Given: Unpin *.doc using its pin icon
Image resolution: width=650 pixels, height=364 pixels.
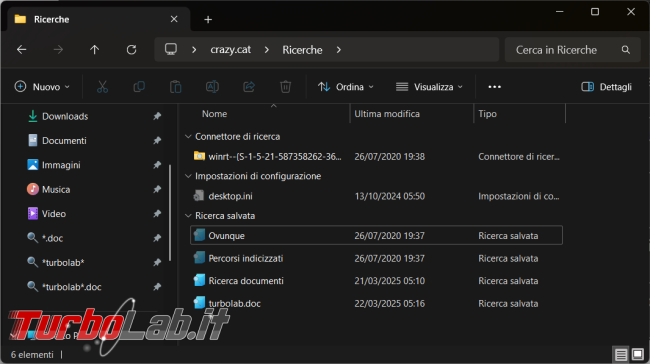Looking at the screenshot, I should (x=157, y=238).
